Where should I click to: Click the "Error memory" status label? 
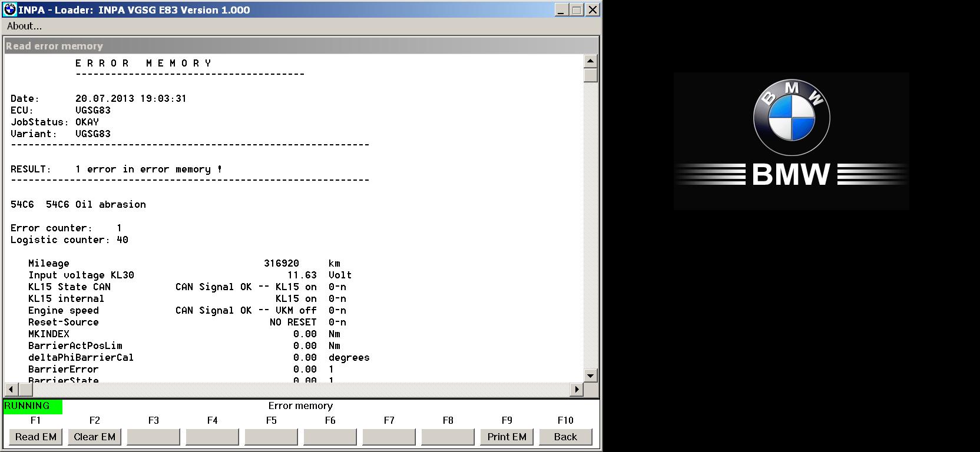pyautogui.click(x=300, y=406)
